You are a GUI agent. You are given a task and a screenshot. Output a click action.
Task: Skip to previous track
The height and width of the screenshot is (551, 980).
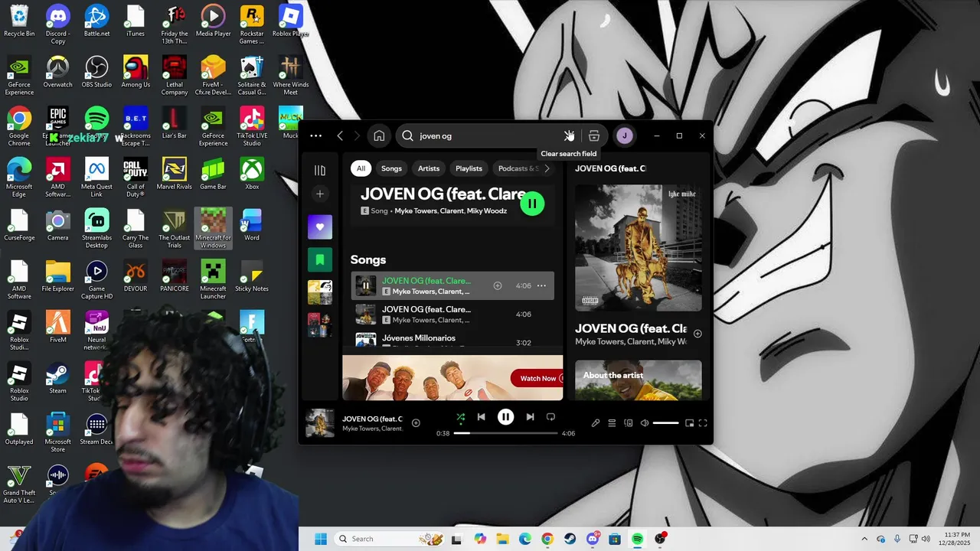coord(481,417)
